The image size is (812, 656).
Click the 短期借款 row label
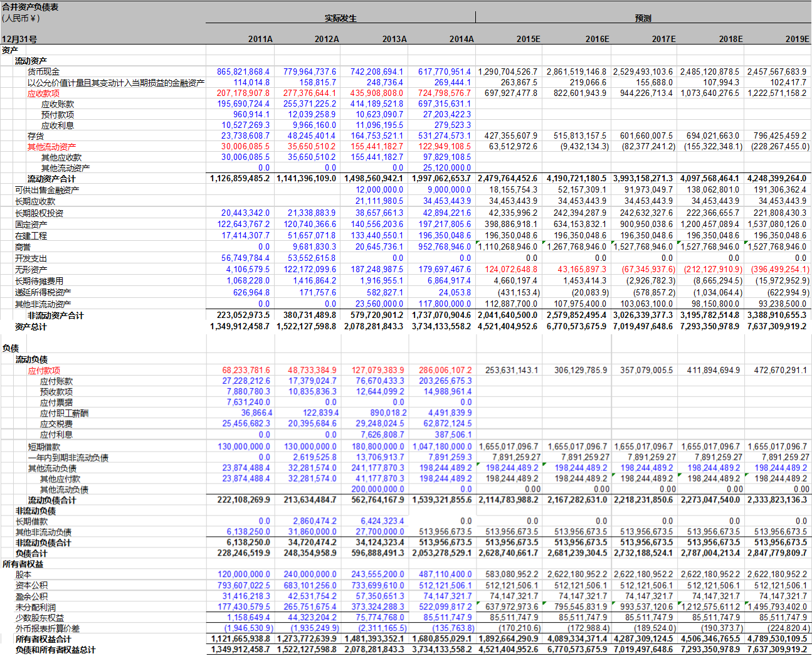tap(44, 447)
